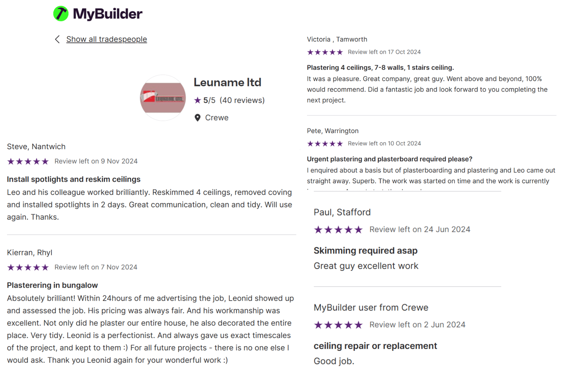Image resolution: width=562 pixels, height=392 pixels.
Task: Open the Show all tradespeople link
Action: pos(107,39)
